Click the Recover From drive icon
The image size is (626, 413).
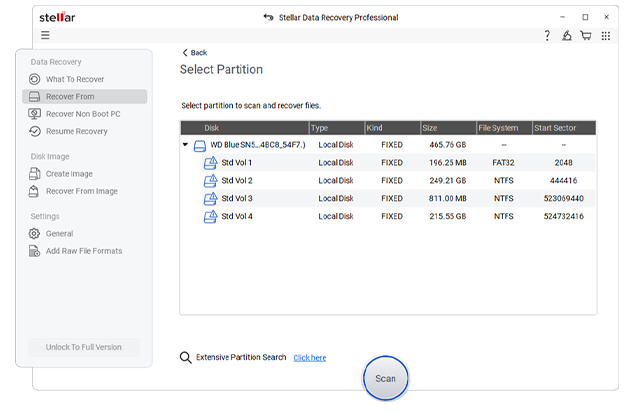tap(35, 96)
